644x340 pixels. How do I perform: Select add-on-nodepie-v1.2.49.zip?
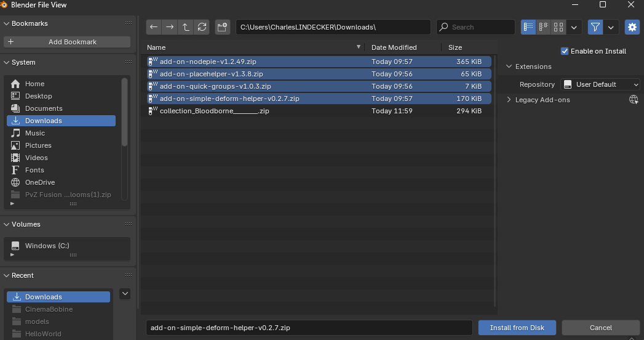coord(319,62)
